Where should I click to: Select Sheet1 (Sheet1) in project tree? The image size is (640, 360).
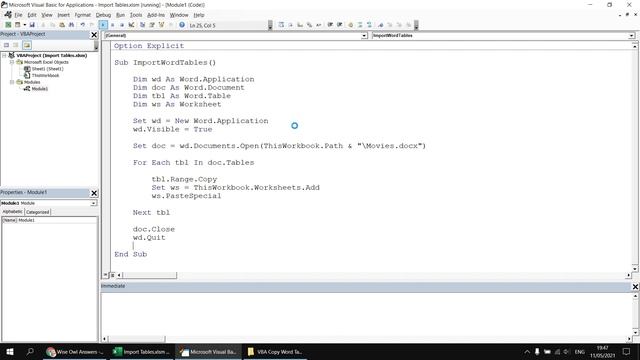click(x=47, y=69)
